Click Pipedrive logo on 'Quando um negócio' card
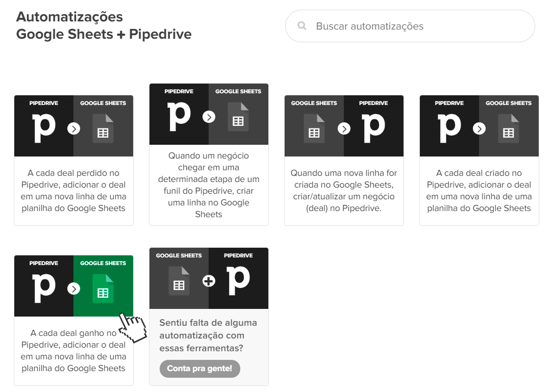 pos(180,117)
